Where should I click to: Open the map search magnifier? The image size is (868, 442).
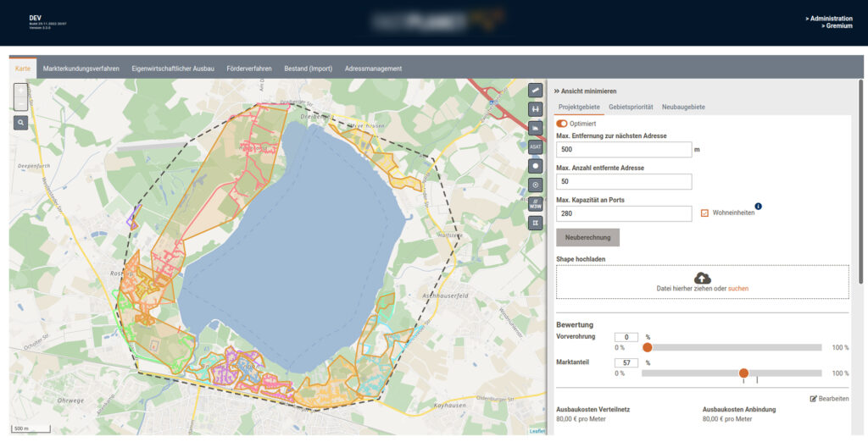click(21, 123)
